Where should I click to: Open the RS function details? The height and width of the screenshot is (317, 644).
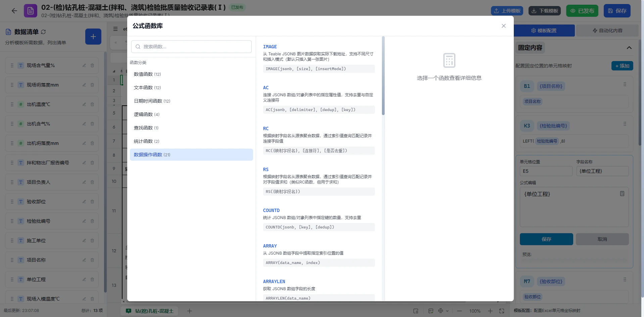click(318, 181)
